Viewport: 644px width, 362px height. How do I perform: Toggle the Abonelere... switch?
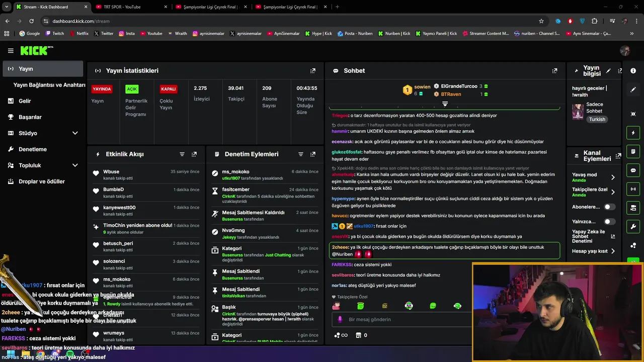pos(609,207)
